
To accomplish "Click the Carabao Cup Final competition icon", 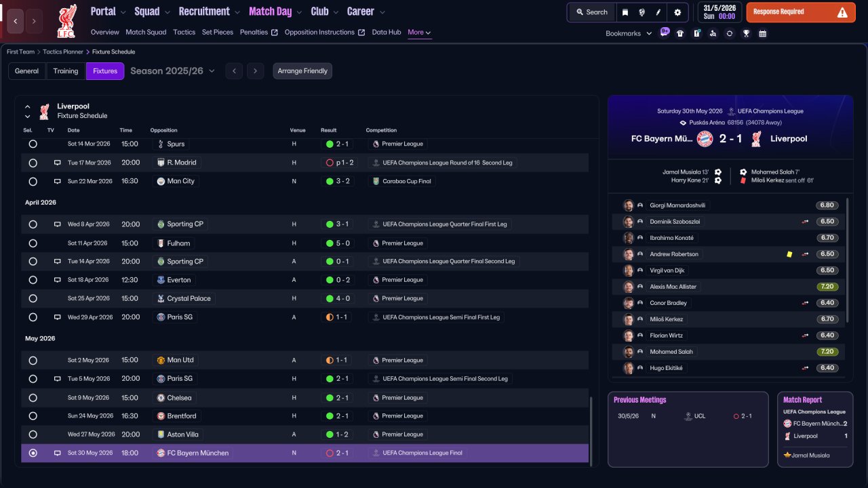I will (x=376, y=181).
